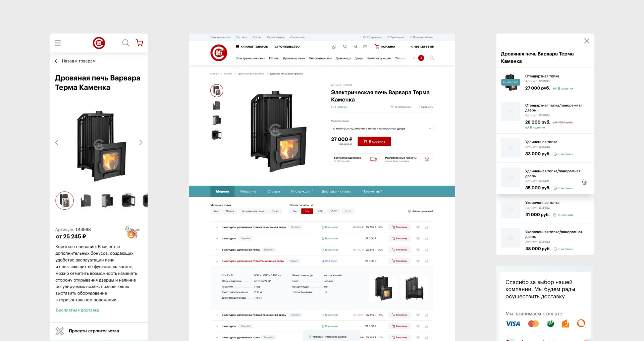Click the Telegram icon in header
This screenshot has width=644, height=341.
pyautogui.click(x=355, y=47)
